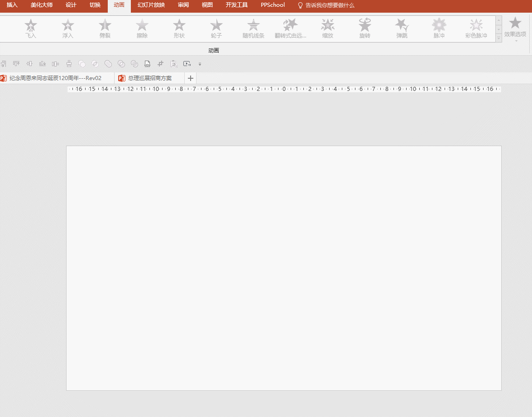Click the print preview page icon

147,64
